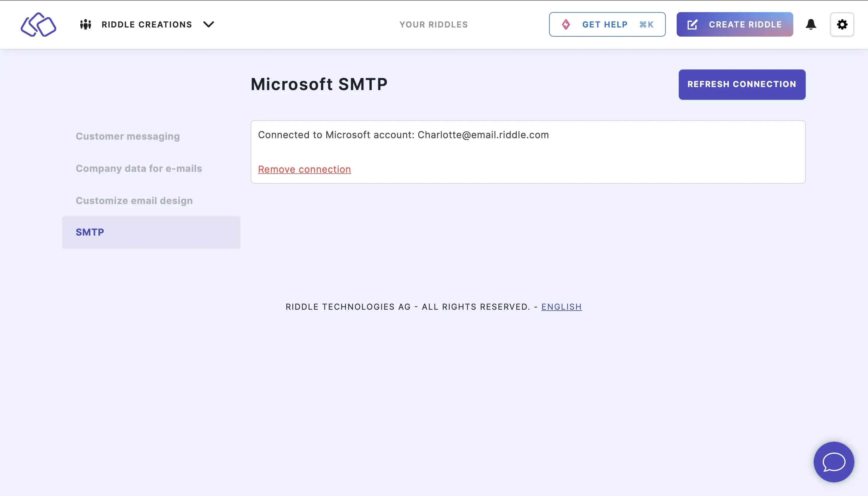This screenshot has width=868, height=496.
Task: Select Customize email design in sidebar
Action: pos(134,201)
